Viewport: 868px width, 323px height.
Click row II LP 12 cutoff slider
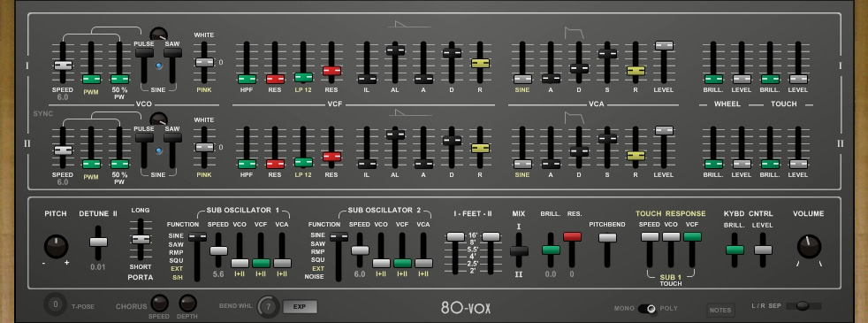coord(303,162)
